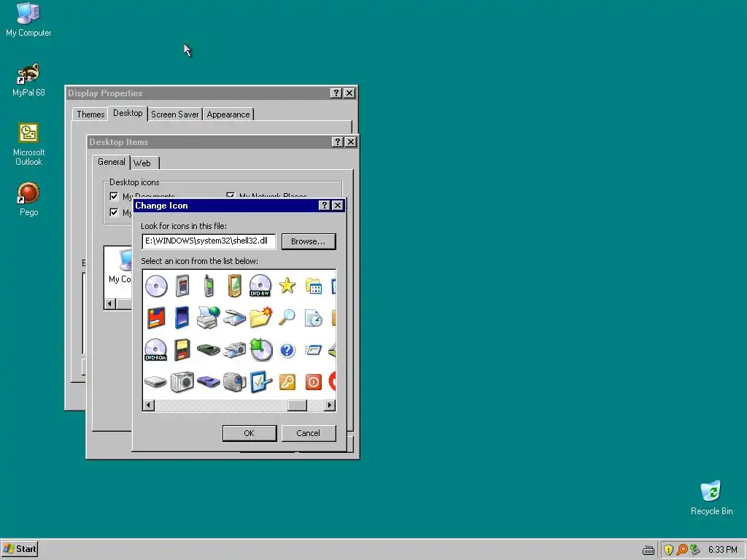The height and width of the screenshot is (560, 747).
Task: Click the keyboard icon in system tray
Action: tap(648, 550)
